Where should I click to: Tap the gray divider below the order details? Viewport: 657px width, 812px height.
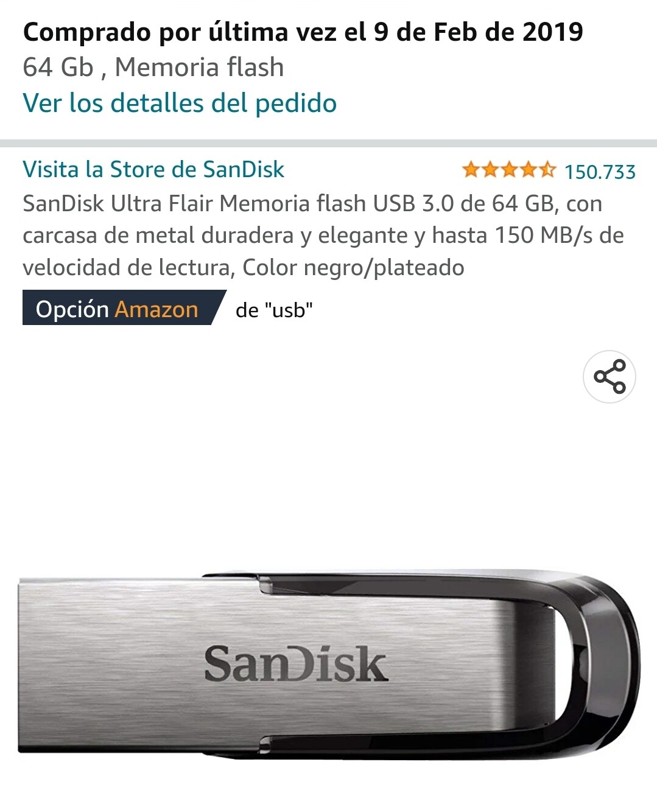[x=329, y=144]
